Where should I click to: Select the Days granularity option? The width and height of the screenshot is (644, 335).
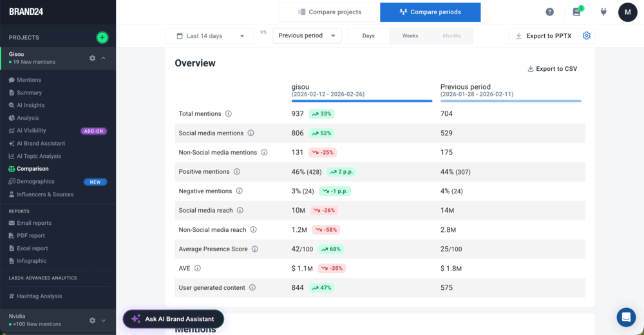click(368, 36)
